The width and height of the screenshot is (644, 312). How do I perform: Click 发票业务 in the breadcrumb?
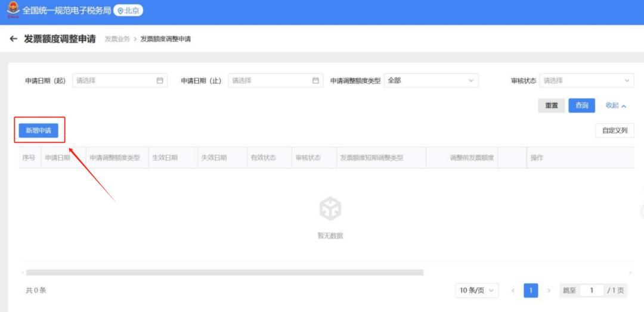coord(117,39)
